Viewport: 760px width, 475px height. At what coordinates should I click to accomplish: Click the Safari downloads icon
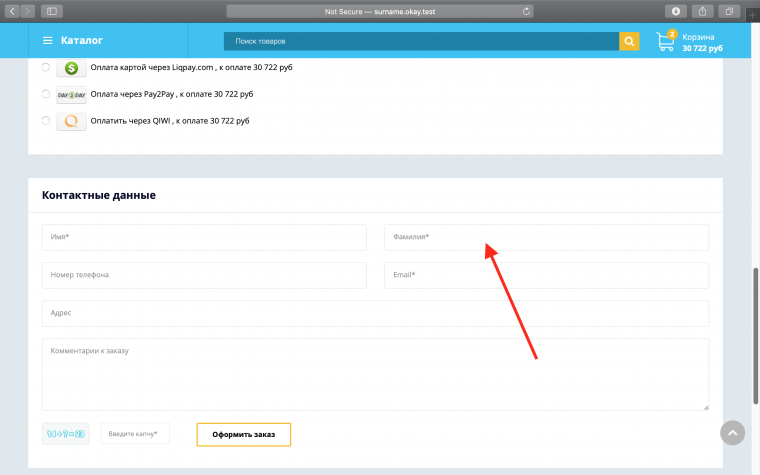pyautogui.click(x=676, y=11)
